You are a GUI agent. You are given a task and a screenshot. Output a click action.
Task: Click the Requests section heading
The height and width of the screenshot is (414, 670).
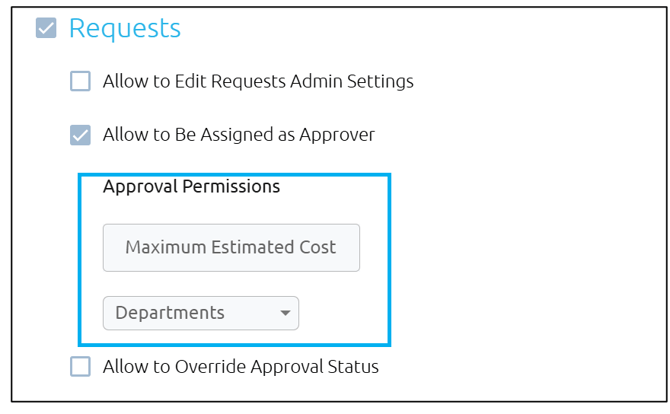pyautogui.click(x=125, y=28)
